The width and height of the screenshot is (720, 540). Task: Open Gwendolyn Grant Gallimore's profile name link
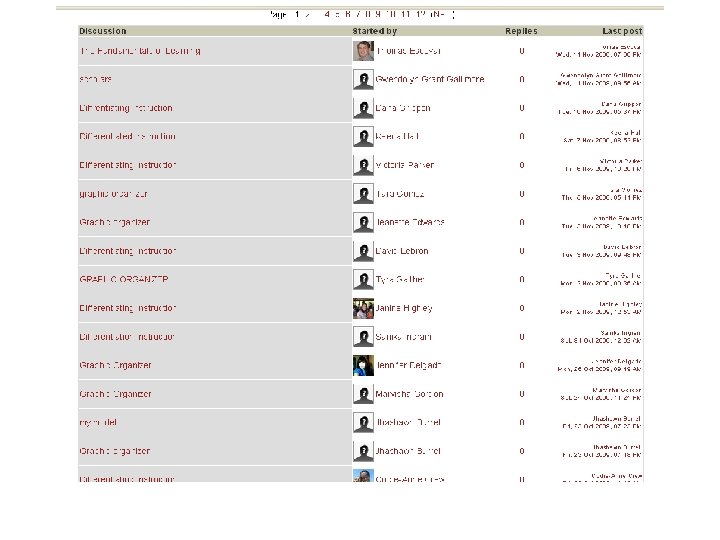coord(430,79)
